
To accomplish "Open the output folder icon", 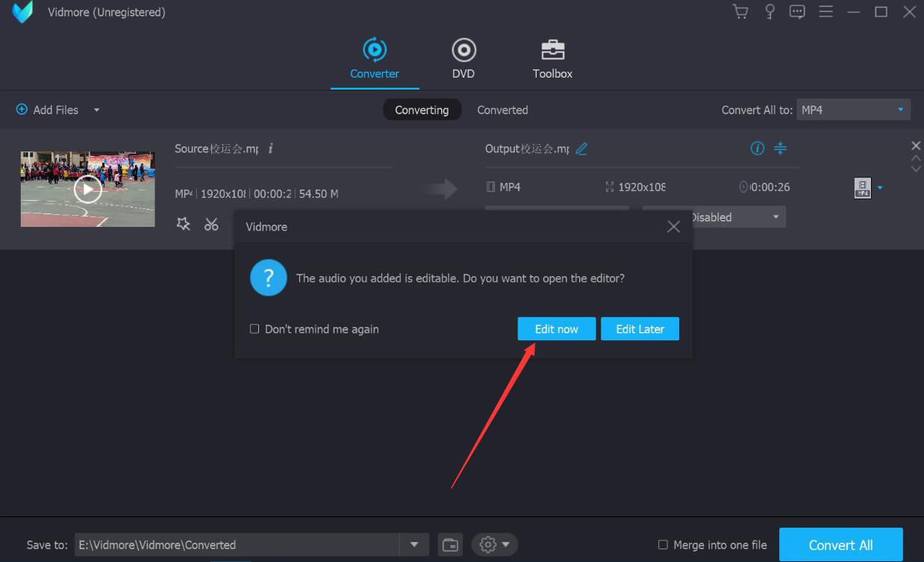I will [450, 545].
